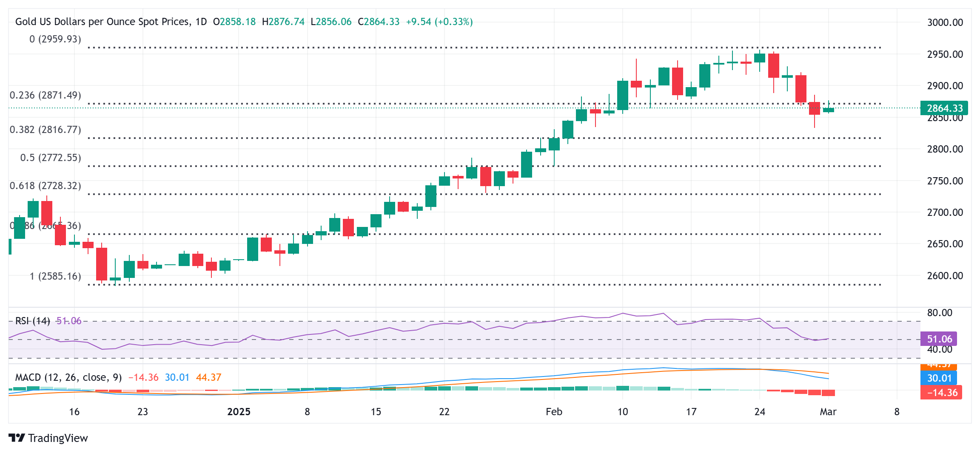Click the Mar marker on the time axis
980x453 pixels.
point(828,412)
